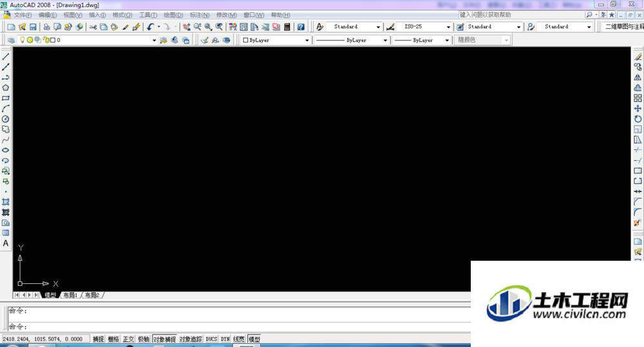Click the Pan realtime icon

click(x=187, y=26)
